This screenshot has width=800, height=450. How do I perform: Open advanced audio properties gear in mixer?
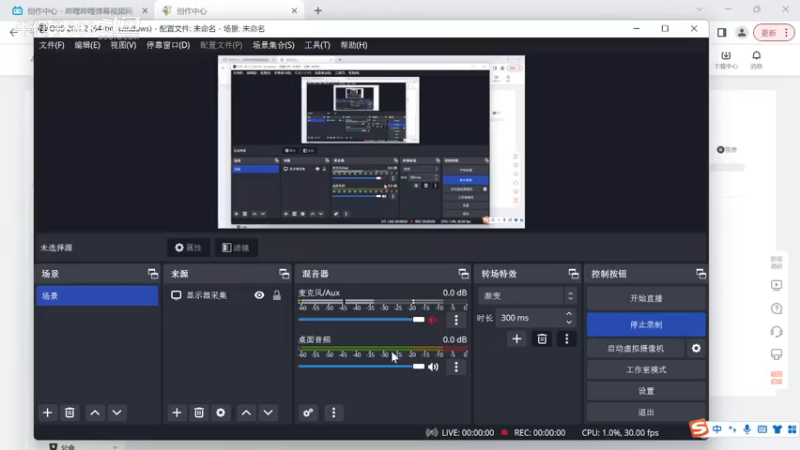[308, 412]
